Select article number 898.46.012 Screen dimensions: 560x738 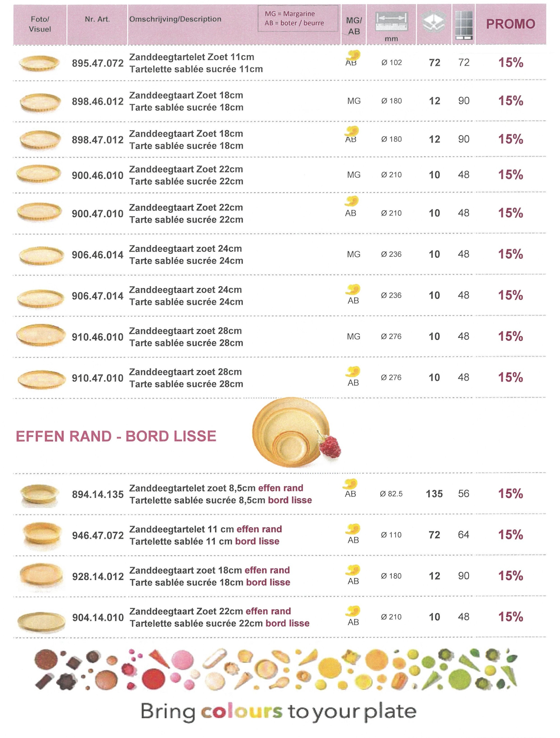[98, 101]
